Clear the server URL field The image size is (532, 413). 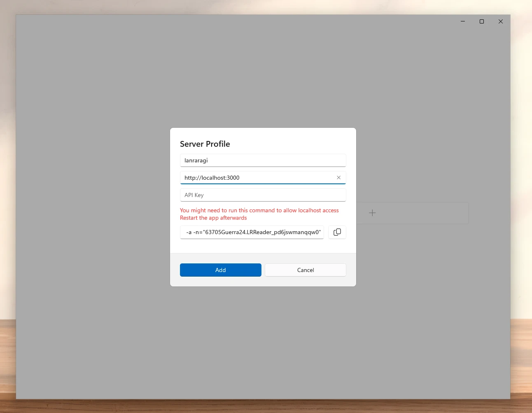[338, 178]
